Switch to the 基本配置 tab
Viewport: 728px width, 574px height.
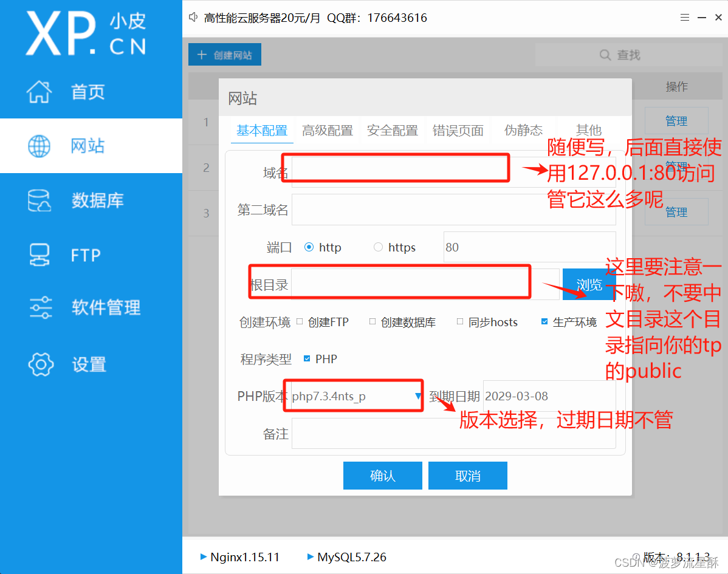pos(262,131)
